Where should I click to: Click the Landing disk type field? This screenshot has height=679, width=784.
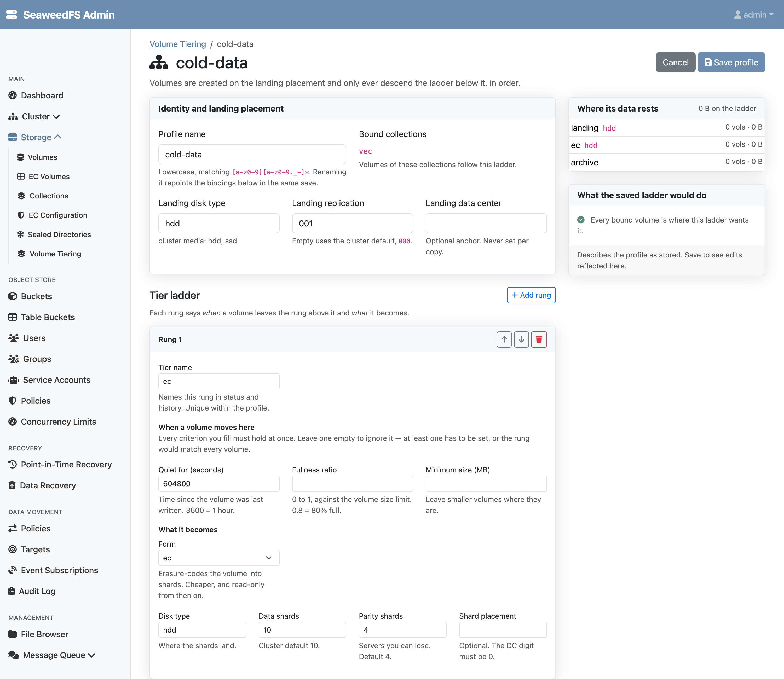(x=219, y=224)
